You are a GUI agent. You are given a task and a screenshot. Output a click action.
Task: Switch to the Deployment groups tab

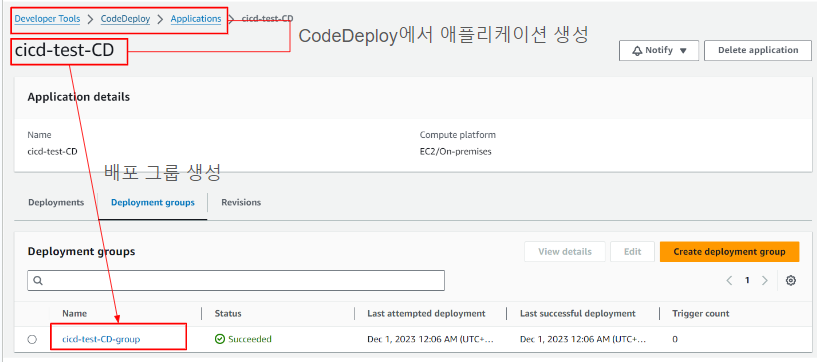tap(153, 202)
